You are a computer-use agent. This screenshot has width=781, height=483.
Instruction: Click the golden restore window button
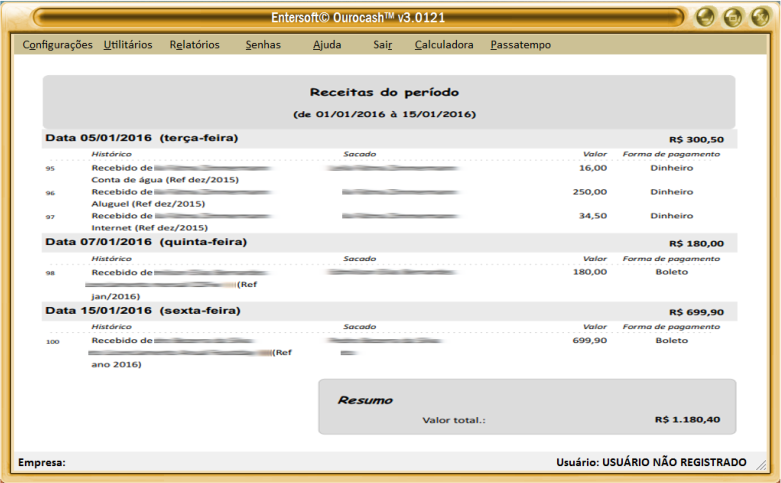click(x=733, y=17)
